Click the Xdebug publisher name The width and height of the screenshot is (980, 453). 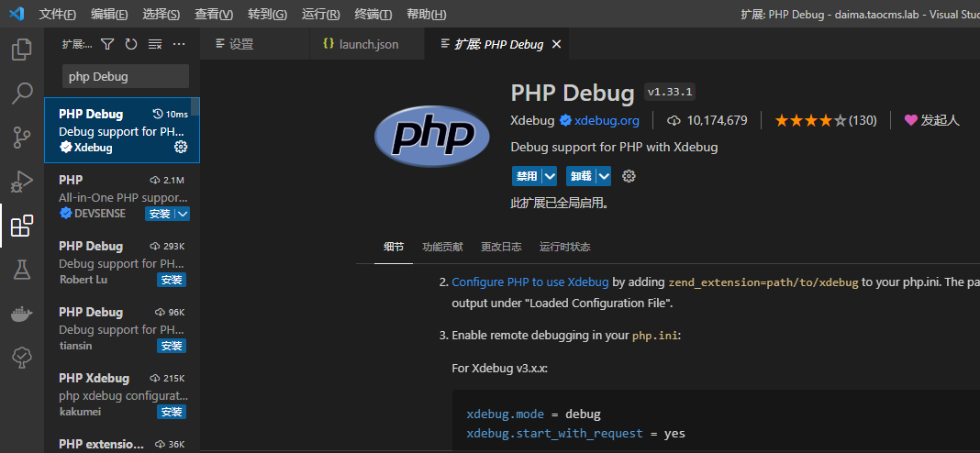(x=532, y=120)
